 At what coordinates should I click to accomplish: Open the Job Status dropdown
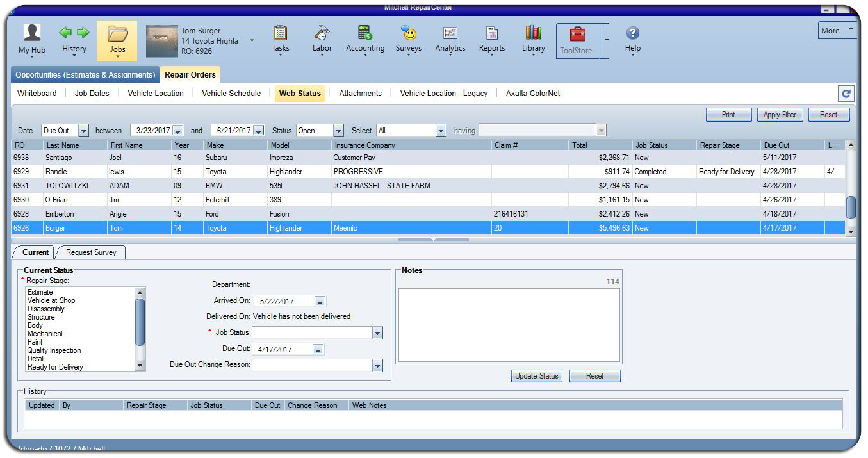[377, 333]
